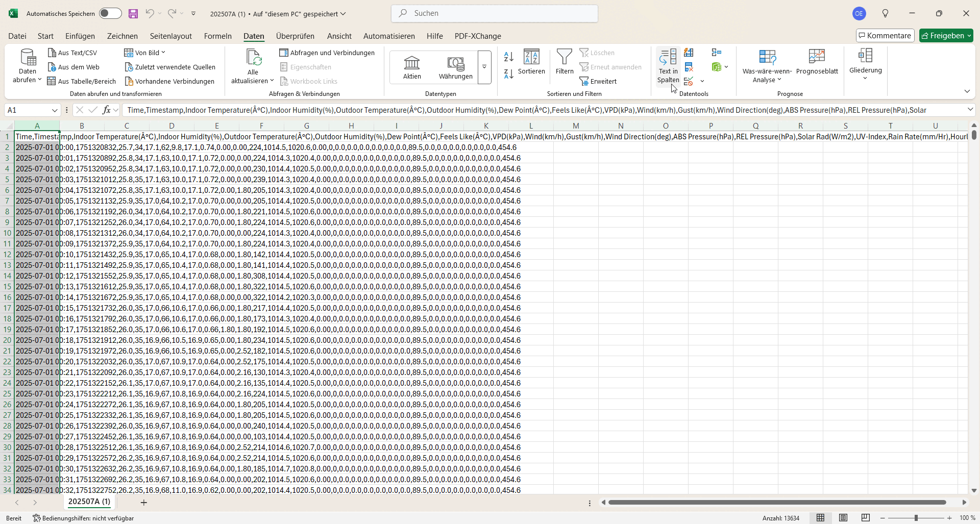The image size is (980, 524).
Task: Switch to the Formeln tab
Action: coord(218,36)
